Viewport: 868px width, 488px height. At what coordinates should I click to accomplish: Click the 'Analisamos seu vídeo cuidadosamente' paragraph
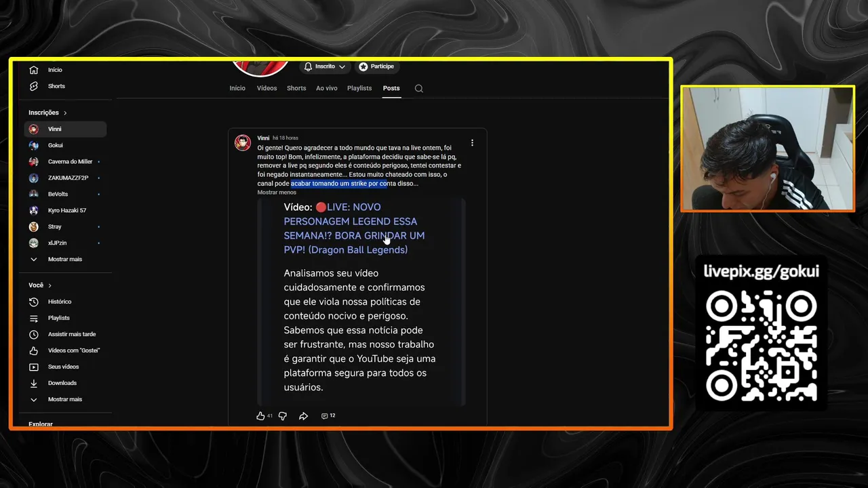[359, 330]
